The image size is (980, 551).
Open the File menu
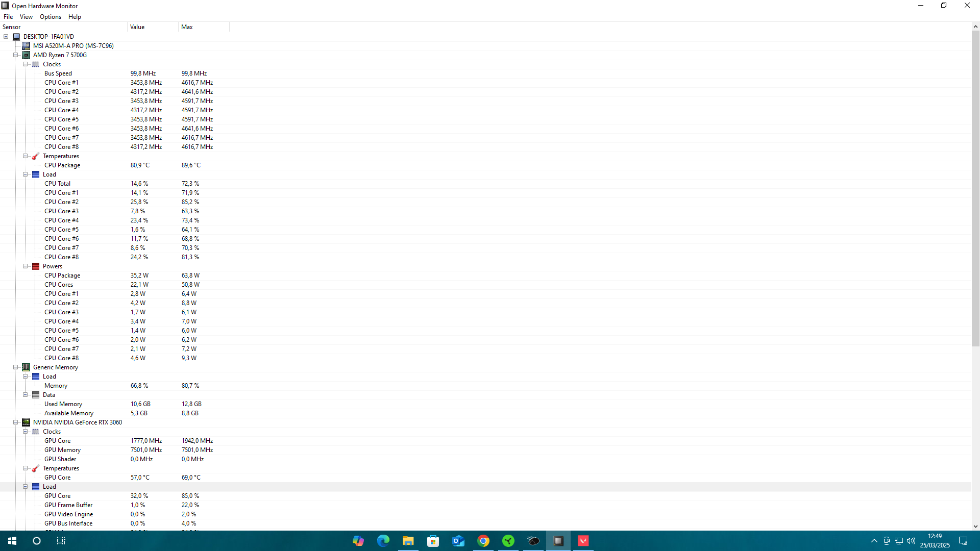tap(8, 17)
